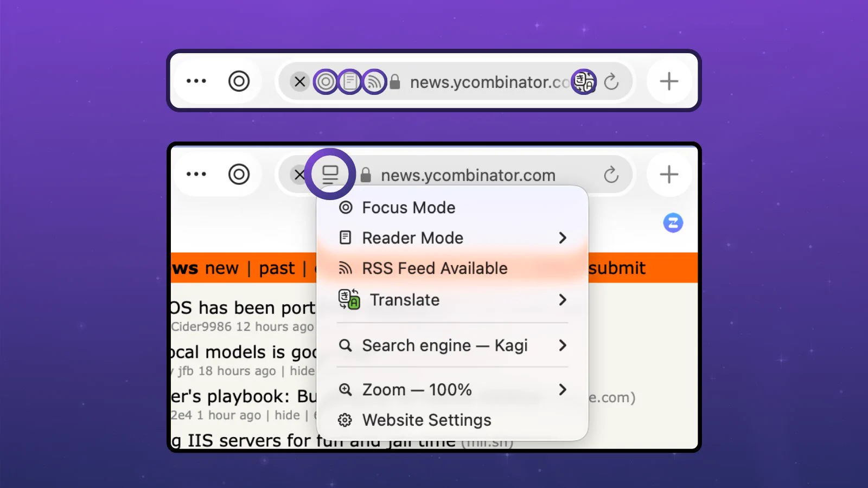The height and width of the screenshot is (488, 868).
Task: Click the lower address bar news.ycombinator.com text
Action: coord(468,175)
